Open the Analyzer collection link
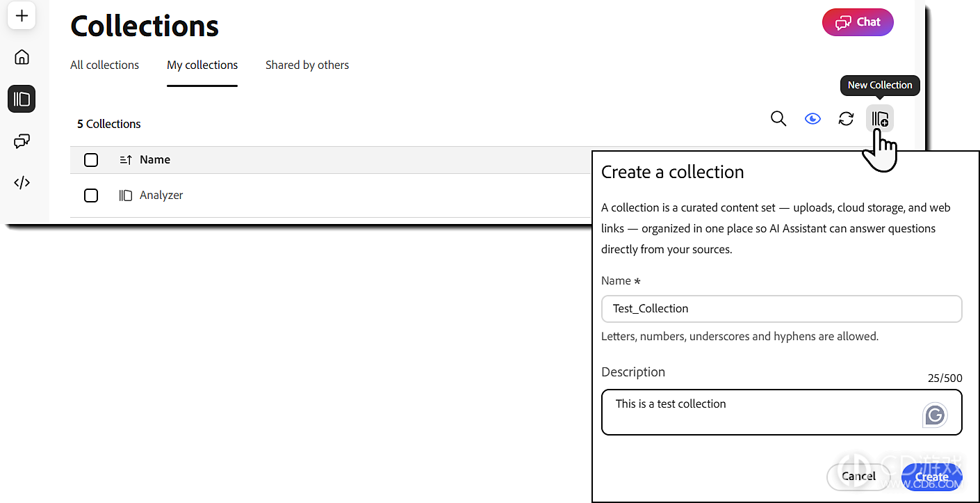This screenshot has width=980, height=503. pos(161,195)
